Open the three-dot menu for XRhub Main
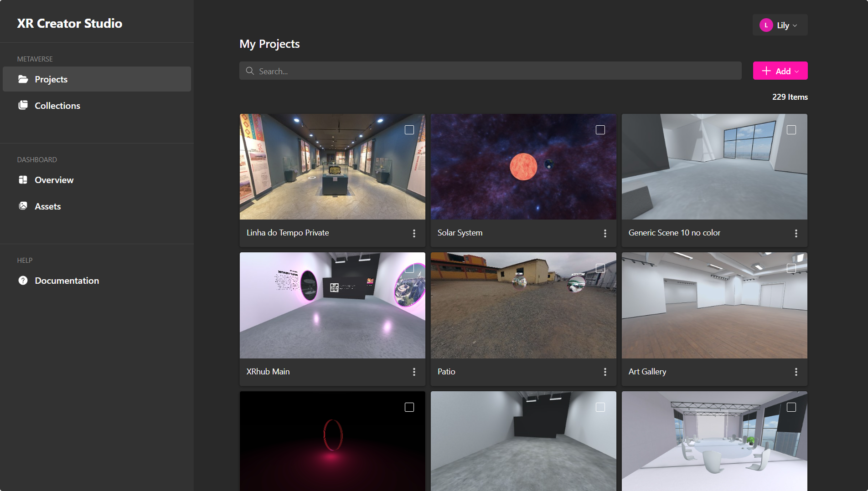 tap(414, 372)
